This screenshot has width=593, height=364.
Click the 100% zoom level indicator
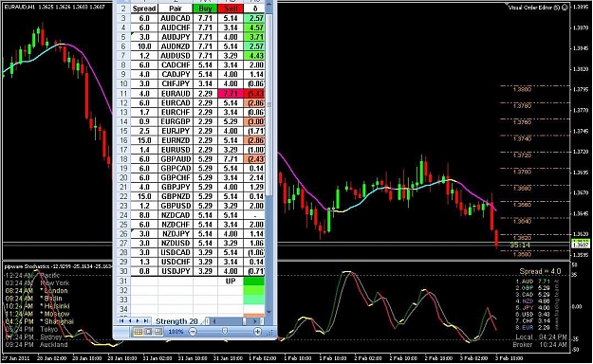point(176,332)
